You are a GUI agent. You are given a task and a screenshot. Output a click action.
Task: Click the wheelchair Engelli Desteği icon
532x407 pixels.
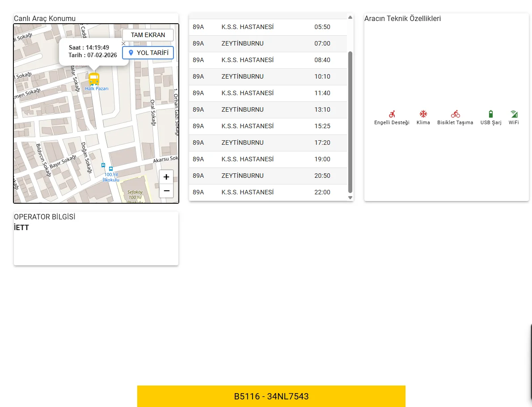[392, 114]
